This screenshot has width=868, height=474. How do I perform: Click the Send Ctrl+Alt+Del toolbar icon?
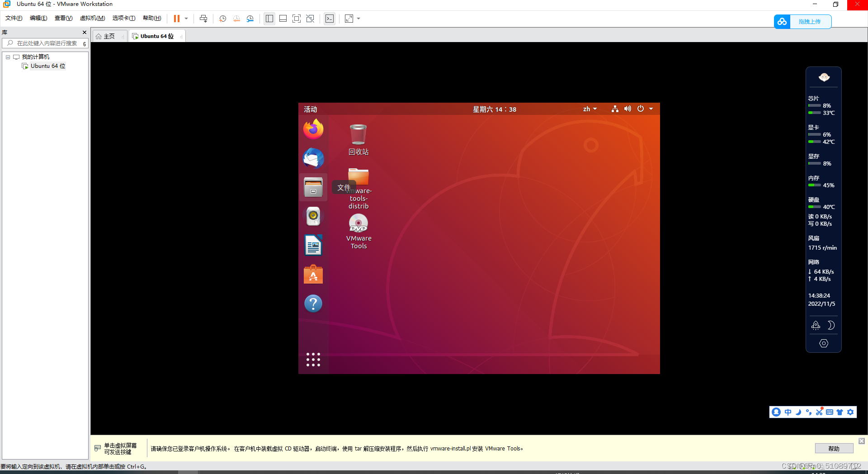[203, 19]
